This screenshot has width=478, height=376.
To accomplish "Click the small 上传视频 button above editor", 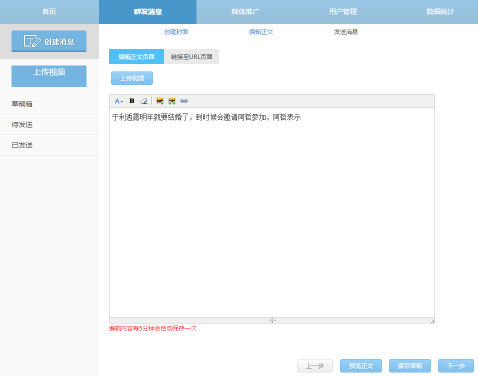I will point(132,78).
